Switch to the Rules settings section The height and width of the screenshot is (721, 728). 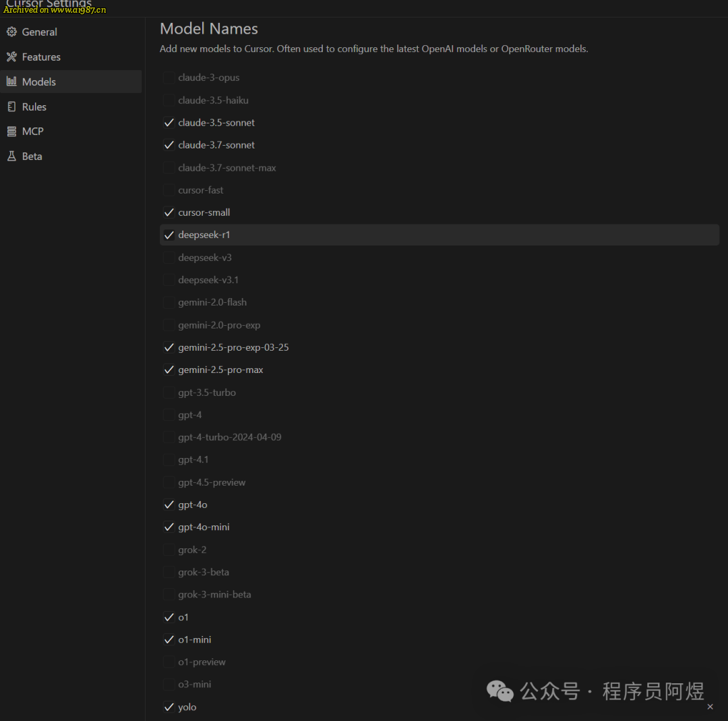[x=71, y=107]
